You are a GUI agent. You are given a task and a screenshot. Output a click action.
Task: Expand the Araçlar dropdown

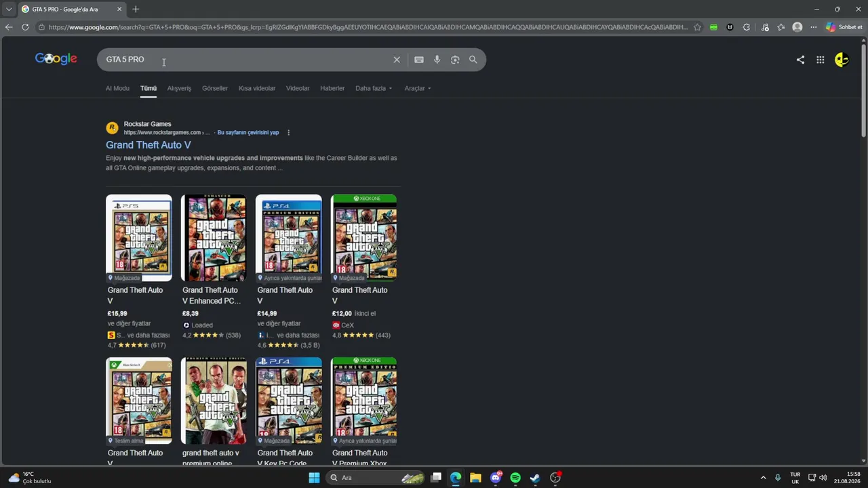pos(418,88)
